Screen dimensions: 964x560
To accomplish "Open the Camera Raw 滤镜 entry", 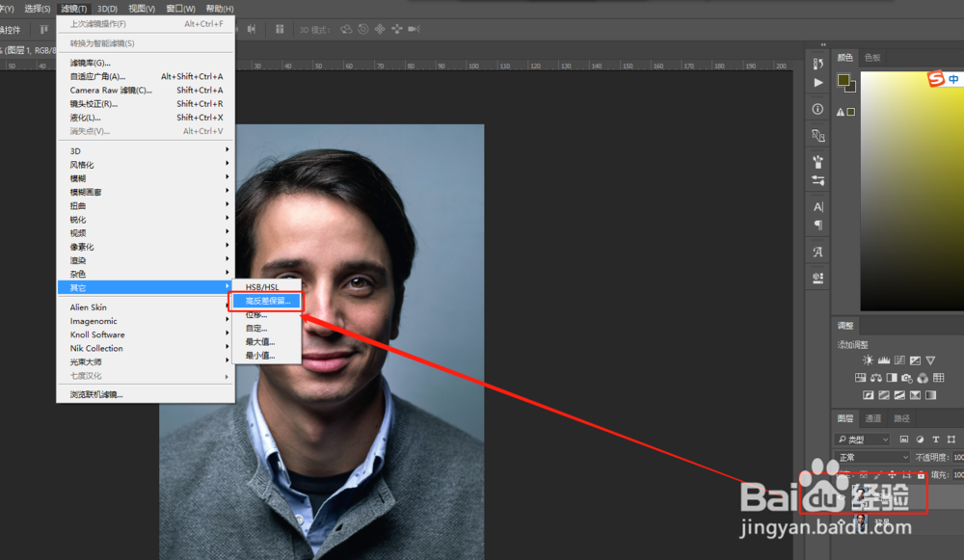I will tap(146, 90).
